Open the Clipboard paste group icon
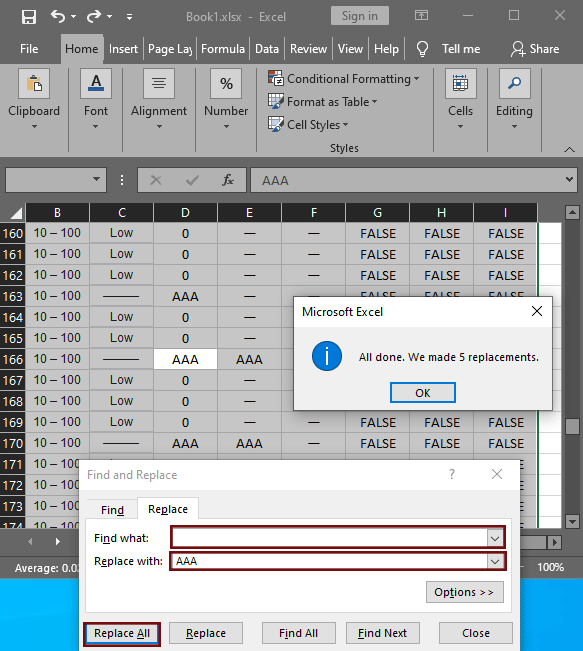The height and width of the screenshot is (651, 583). tap(34, 83)
